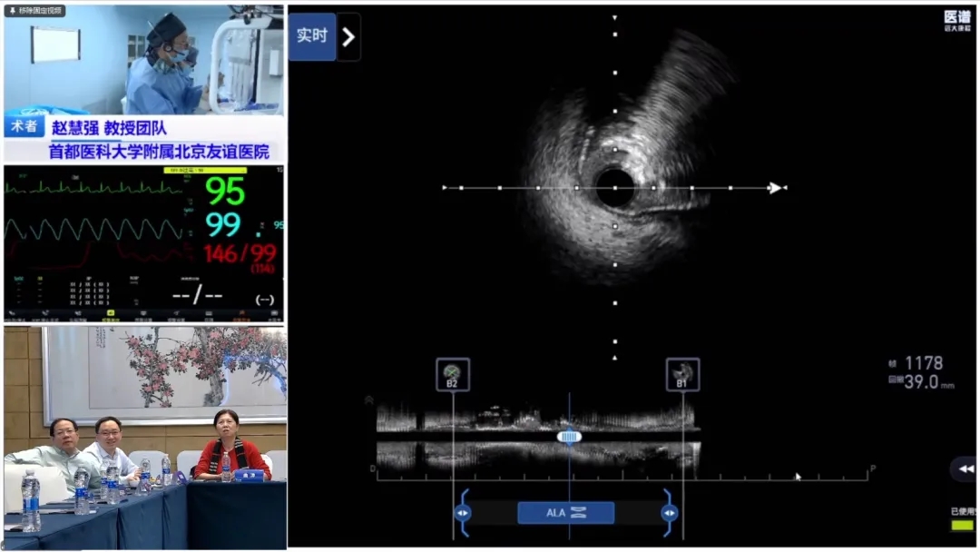This screenshot has height=552, width=980.
Task: Click the longitudinal view frame slider handle
Action: (x=569, y=437)
